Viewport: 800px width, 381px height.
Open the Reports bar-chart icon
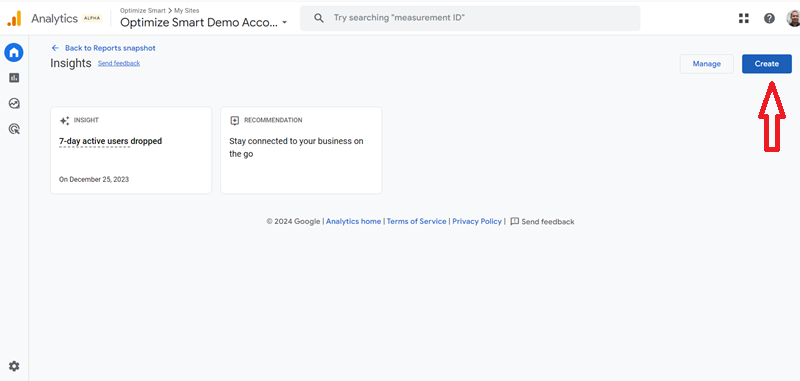pyautogui.click(x=14, y=78)
